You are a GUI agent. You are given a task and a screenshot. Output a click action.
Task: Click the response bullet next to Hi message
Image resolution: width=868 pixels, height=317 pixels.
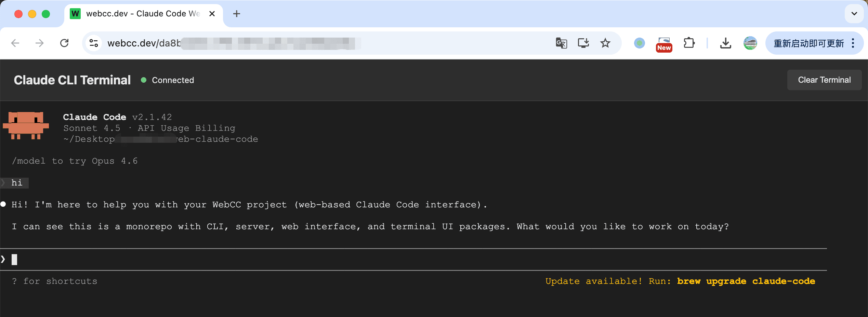[3, 204]
